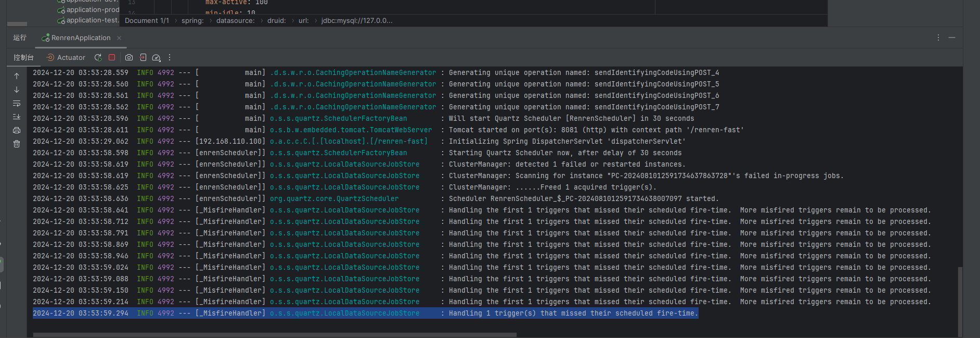The width and height of the screenshot is (980, 338).
Task: Click timestamp '2024-12-20 03:53:58.641'
Action: point(80,210)
